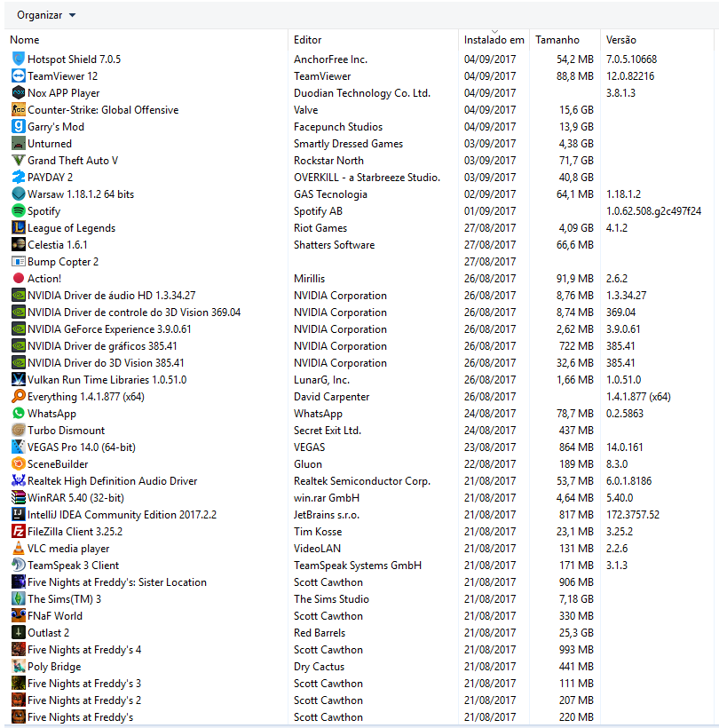Click the FNaF World icon
Image resolution: width=719 pixels, height=728 pixels.
[x=18, y=615]
